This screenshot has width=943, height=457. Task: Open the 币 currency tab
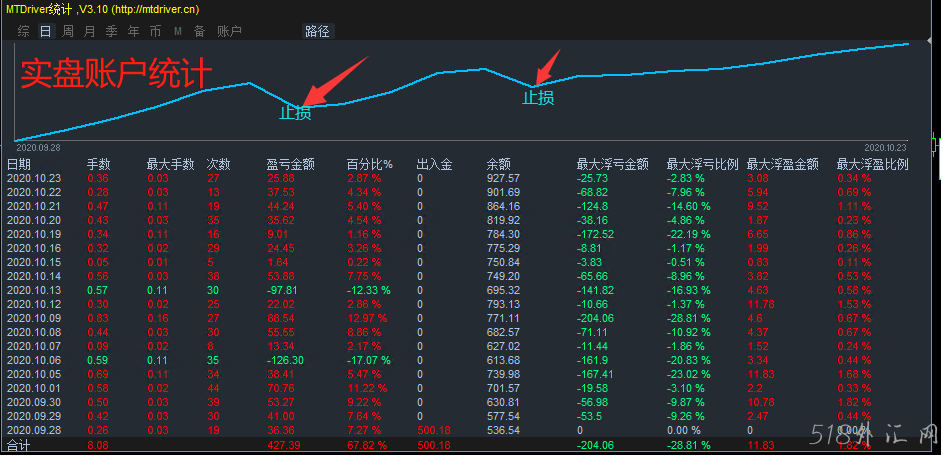pos(155,31)
